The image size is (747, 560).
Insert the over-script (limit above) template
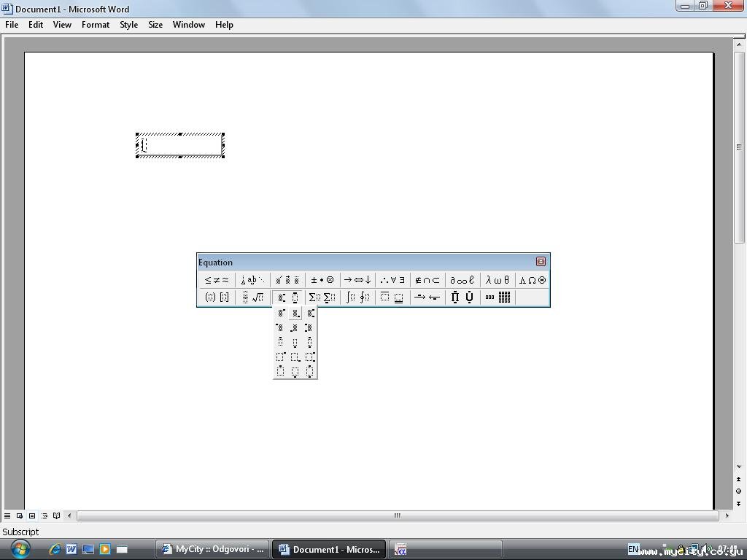(281, 342)
